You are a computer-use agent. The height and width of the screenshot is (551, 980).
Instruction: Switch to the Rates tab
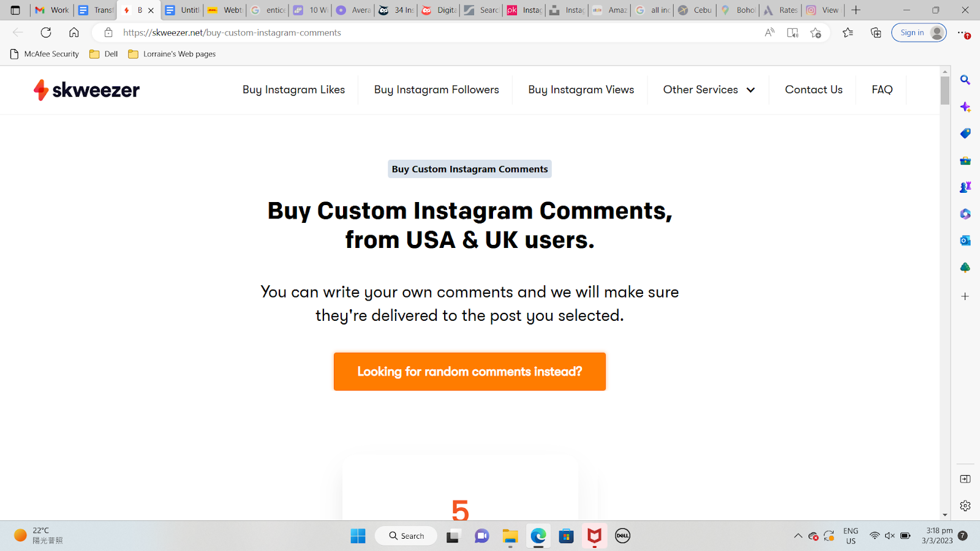tap(780, 10)
